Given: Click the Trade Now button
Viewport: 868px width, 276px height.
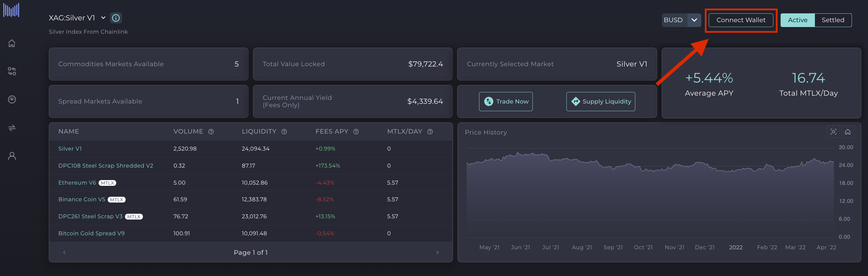Looking at the screenshot, I should [x=506, y=101].
